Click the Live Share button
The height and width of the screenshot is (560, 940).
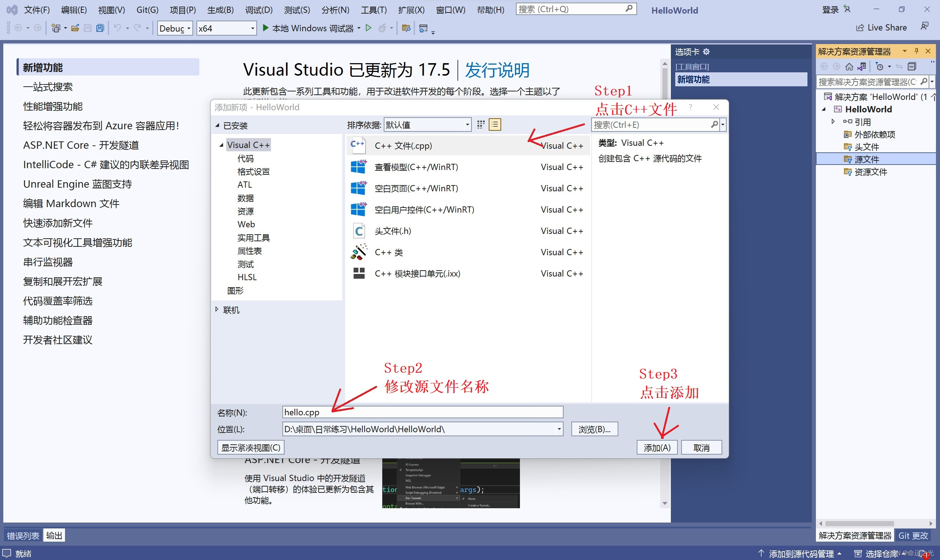click(881, 28)
